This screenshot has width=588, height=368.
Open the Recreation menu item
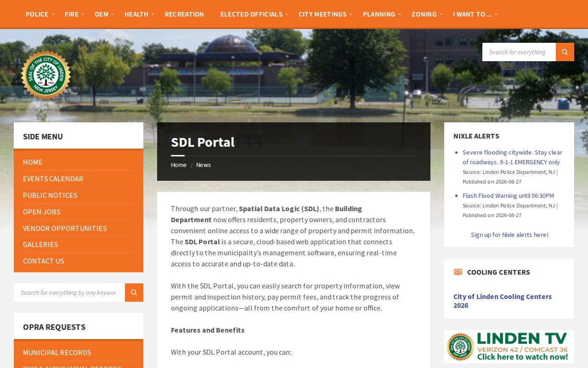pos(184,14)
